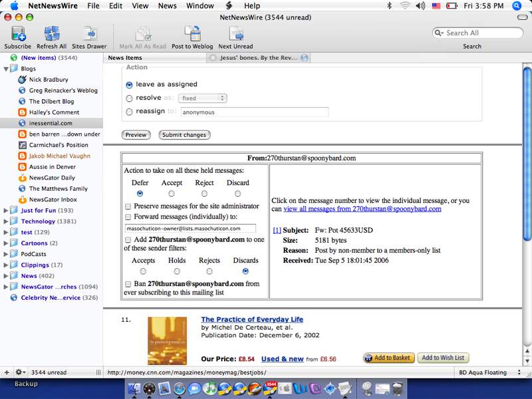Click the Add to Wish List button

[x=443, y=358]
